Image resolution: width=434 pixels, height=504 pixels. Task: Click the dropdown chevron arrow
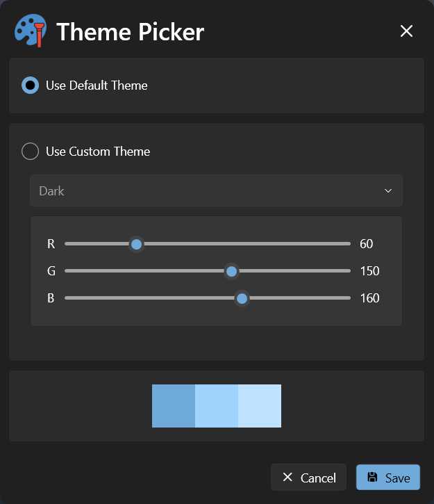coord(388,190)
